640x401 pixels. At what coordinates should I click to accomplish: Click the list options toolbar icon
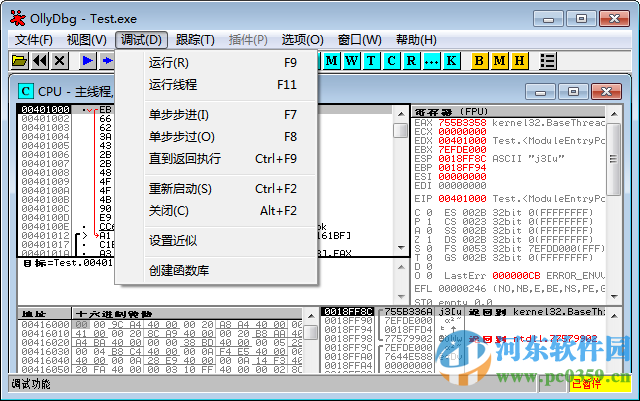(547, 61)
